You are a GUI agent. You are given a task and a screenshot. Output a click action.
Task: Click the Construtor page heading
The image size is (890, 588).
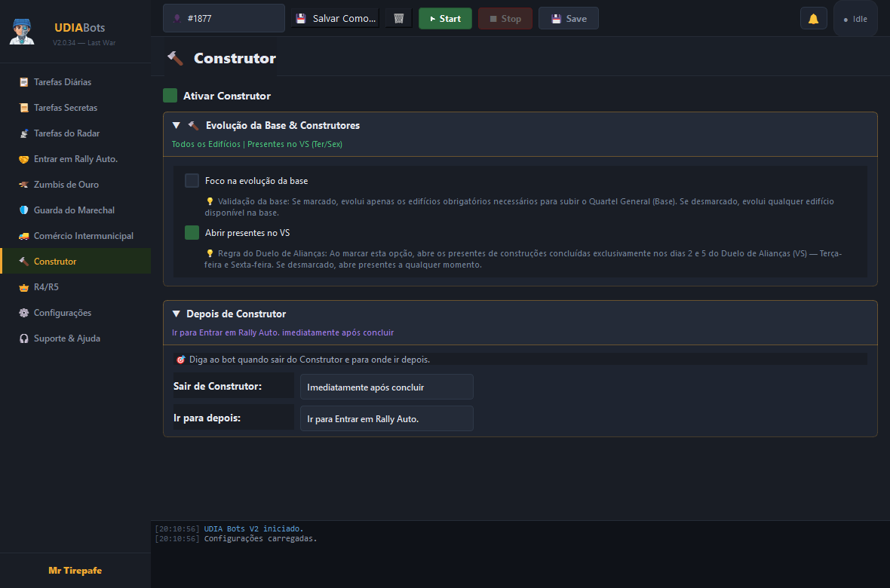235,58
